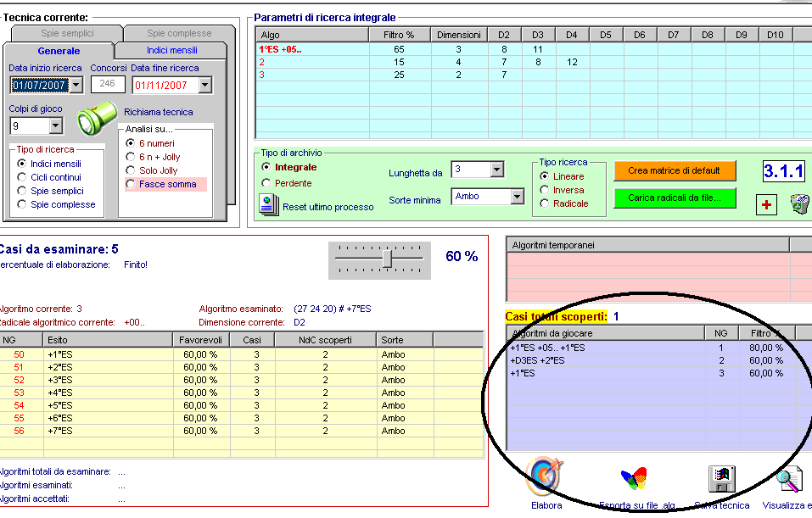Click the Elabora target icon
812x518 pixels.
[x=543, y=476]
